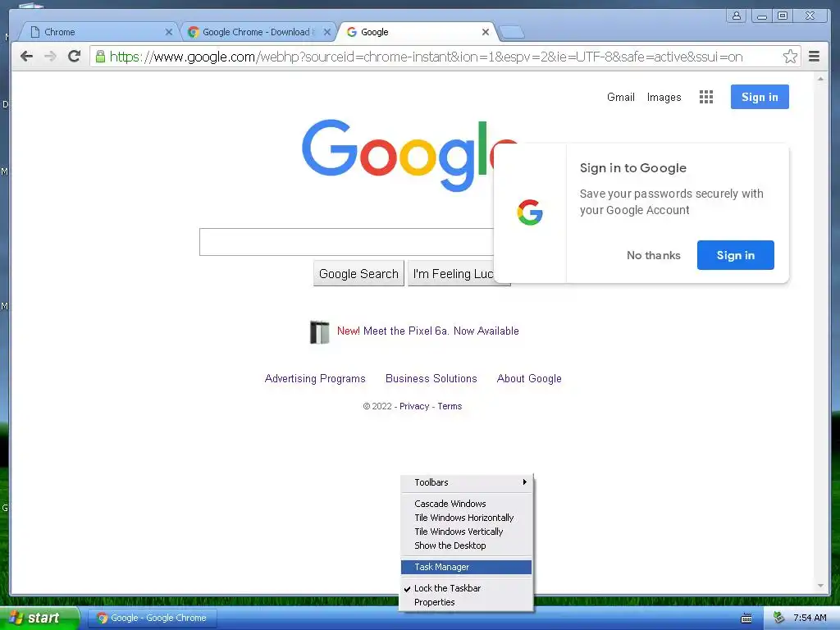The image size is (840, 630).
Task: Open the Google apps grid icon
Action: [706, 97]
